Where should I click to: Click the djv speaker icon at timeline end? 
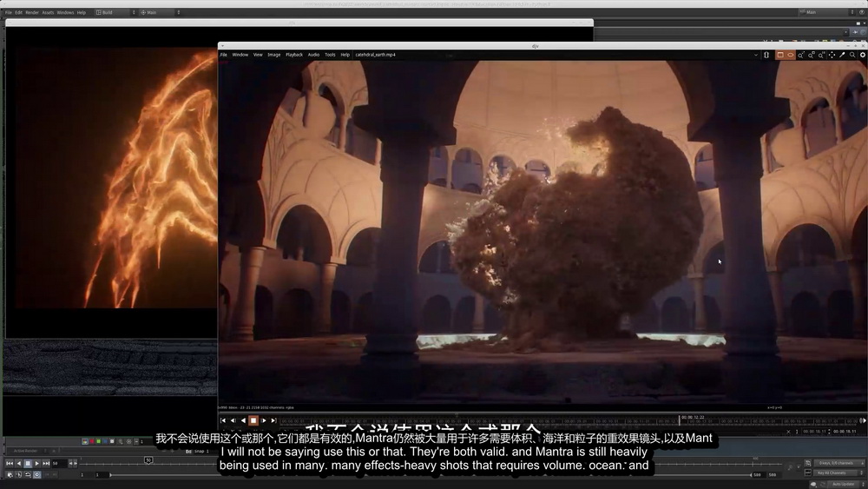click(x=863, y=421)
